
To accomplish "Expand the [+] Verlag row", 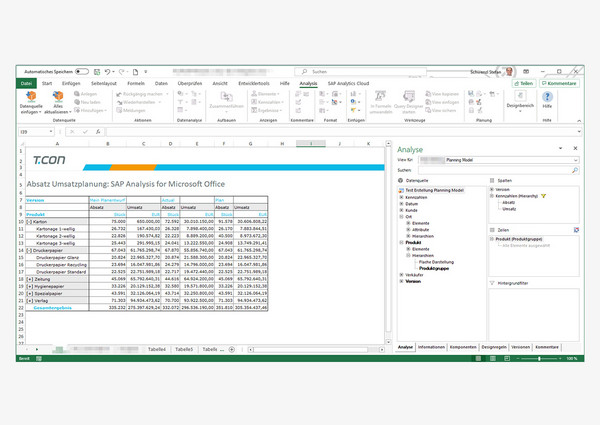I will 29,301.
